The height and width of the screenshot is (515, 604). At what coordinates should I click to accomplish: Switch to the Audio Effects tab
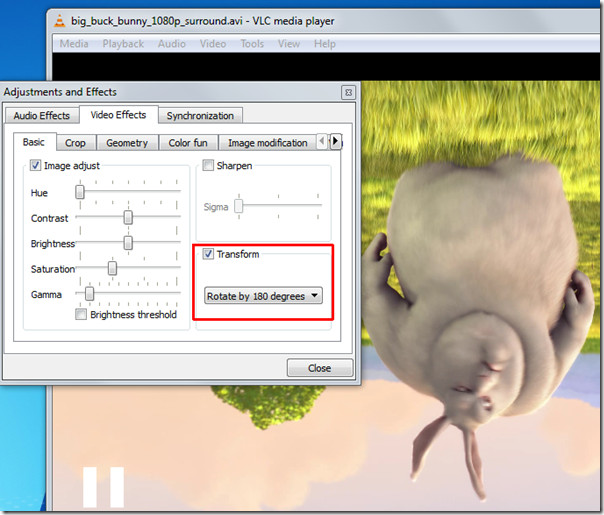pos(42,116)
